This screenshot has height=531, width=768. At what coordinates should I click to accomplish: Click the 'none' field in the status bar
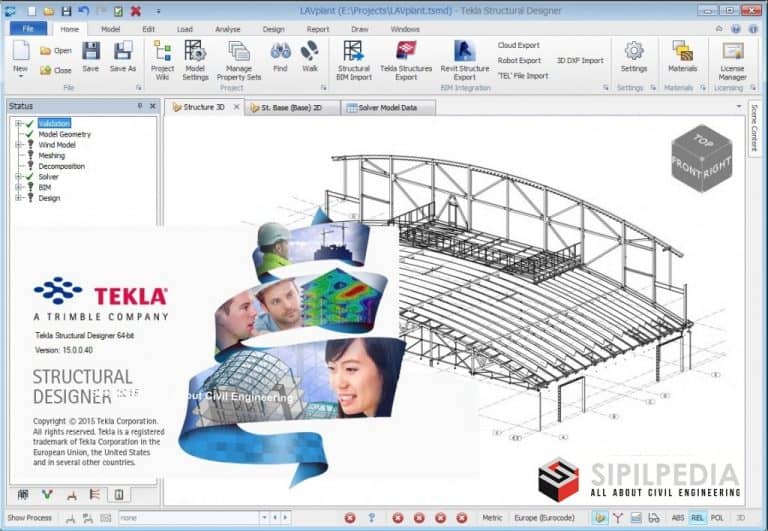(189, 518)
